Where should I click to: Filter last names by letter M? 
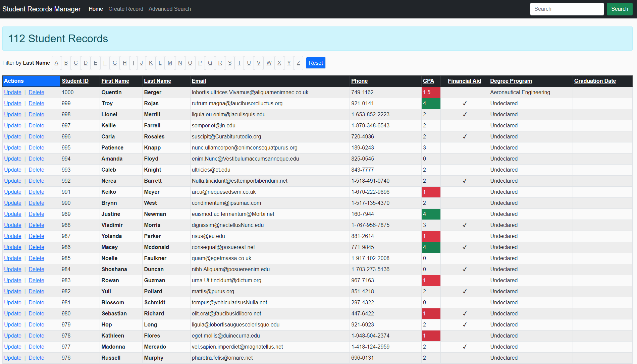pyautogui.click(x=170, y=63)
